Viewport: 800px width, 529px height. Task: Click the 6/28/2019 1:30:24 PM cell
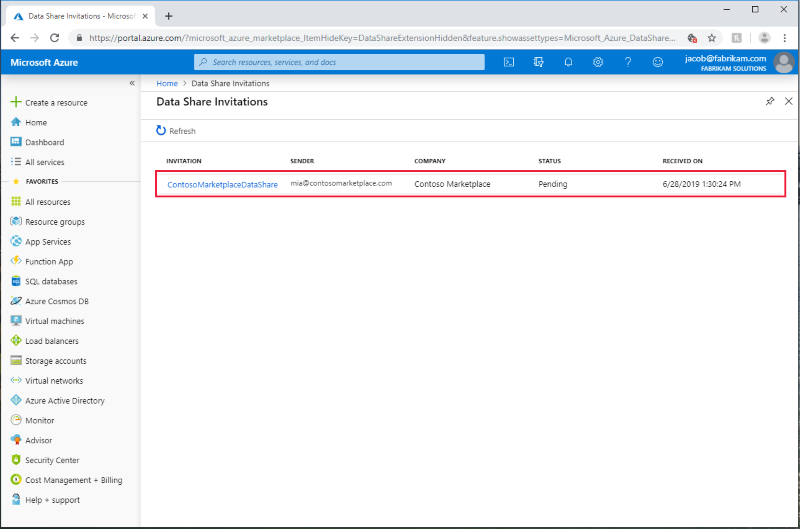(702, 184)
